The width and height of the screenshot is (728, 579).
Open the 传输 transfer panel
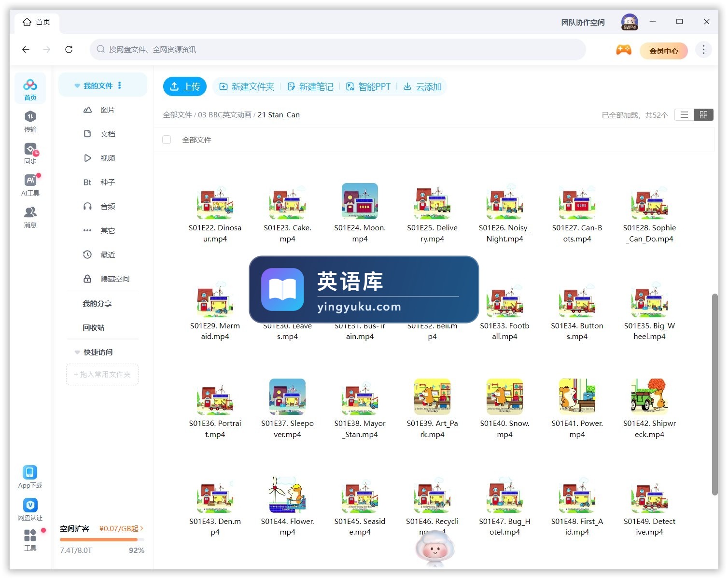30,121
